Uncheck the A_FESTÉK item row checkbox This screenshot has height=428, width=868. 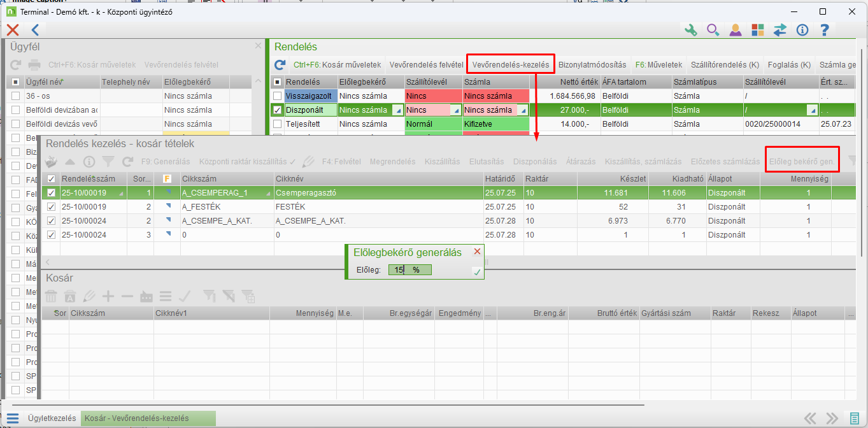click(52, 207)
